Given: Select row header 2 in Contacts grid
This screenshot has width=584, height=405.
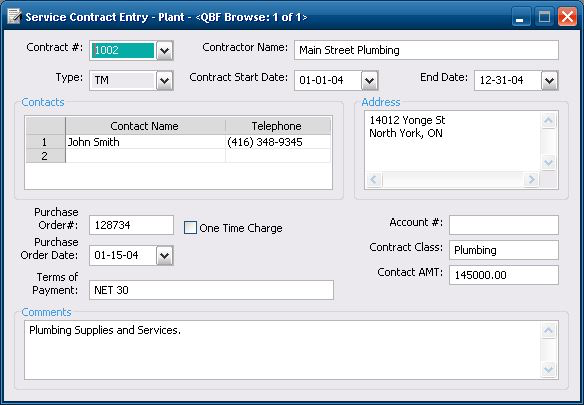Looking at the screenshot, I should [x=45, y=156].
